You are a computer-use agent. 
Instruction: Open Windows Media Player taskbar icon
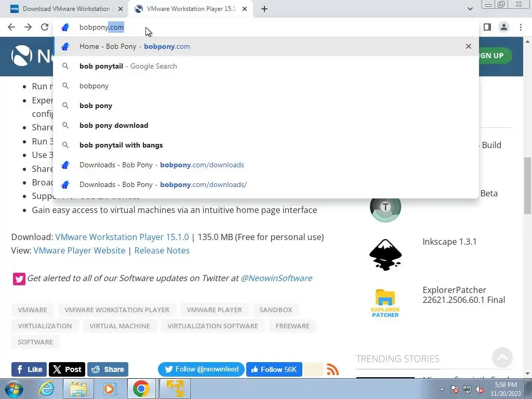coord(110,389)
